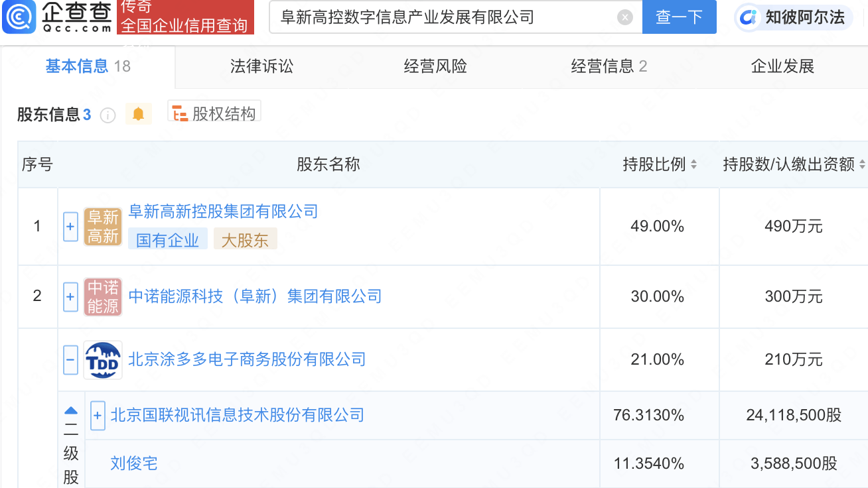
Task: Click the 210万元 amount cell
Action: (794, 359)
